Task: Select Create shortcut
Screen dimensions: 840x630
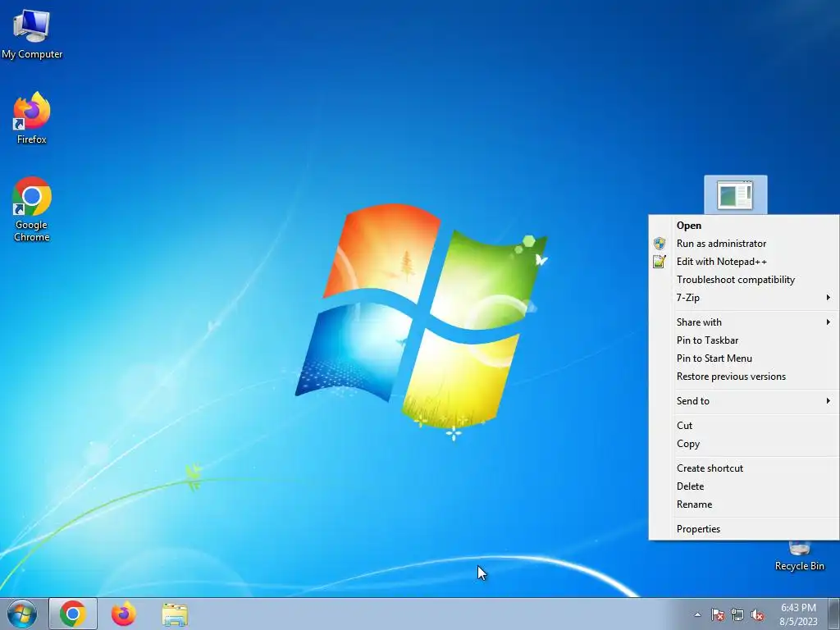Action: pyautogui.click(x=743, y=468)
